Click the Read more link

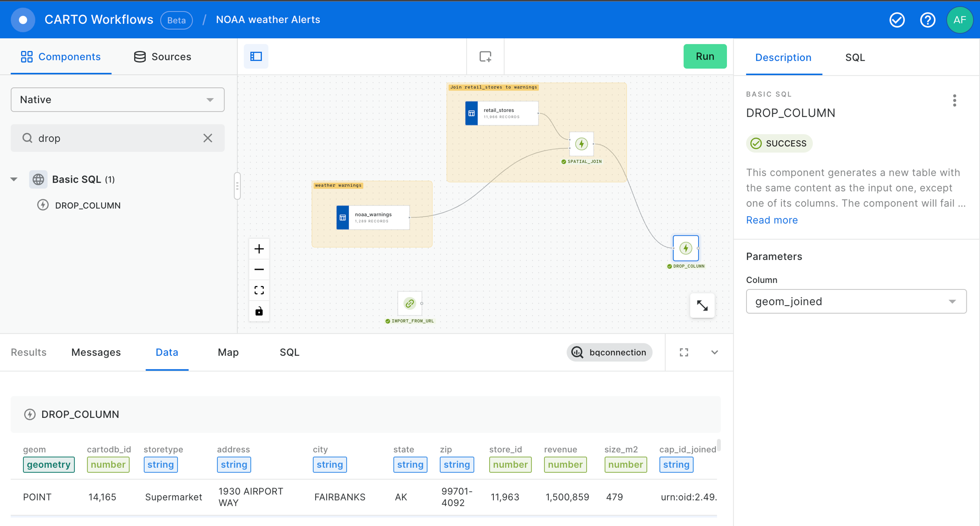pos(772,220)
